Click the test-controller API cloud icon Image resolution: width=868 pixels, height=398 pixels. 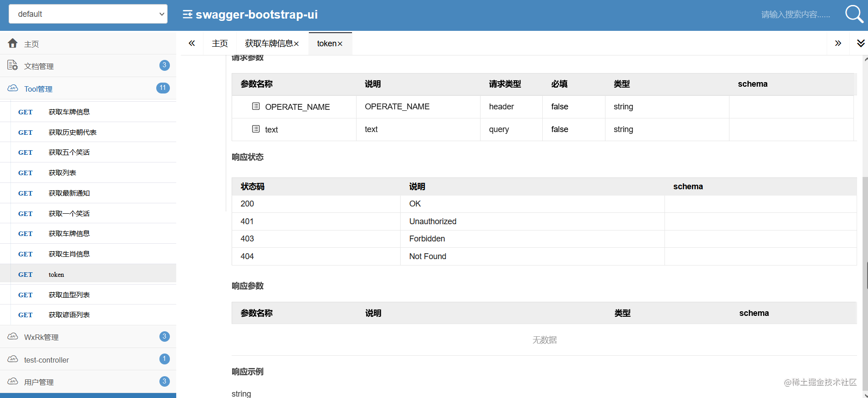pos(13,359)
